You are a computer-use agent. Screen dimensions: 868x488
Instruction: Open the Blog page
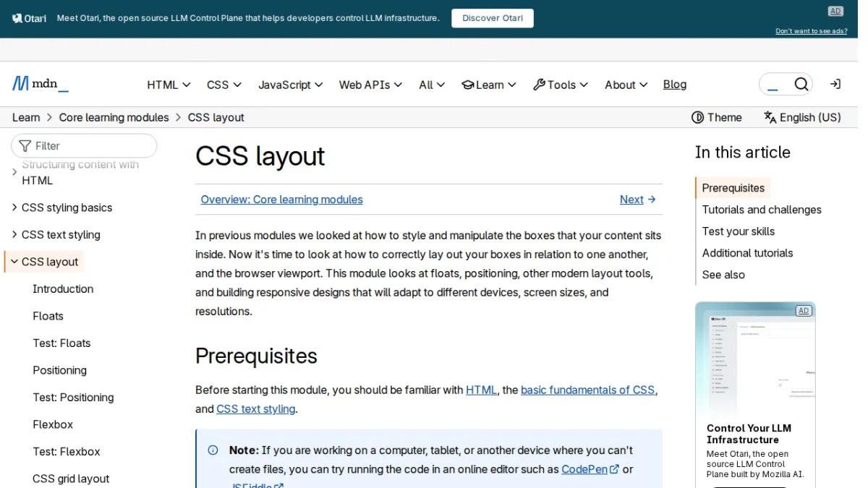(x=675, y=85)
